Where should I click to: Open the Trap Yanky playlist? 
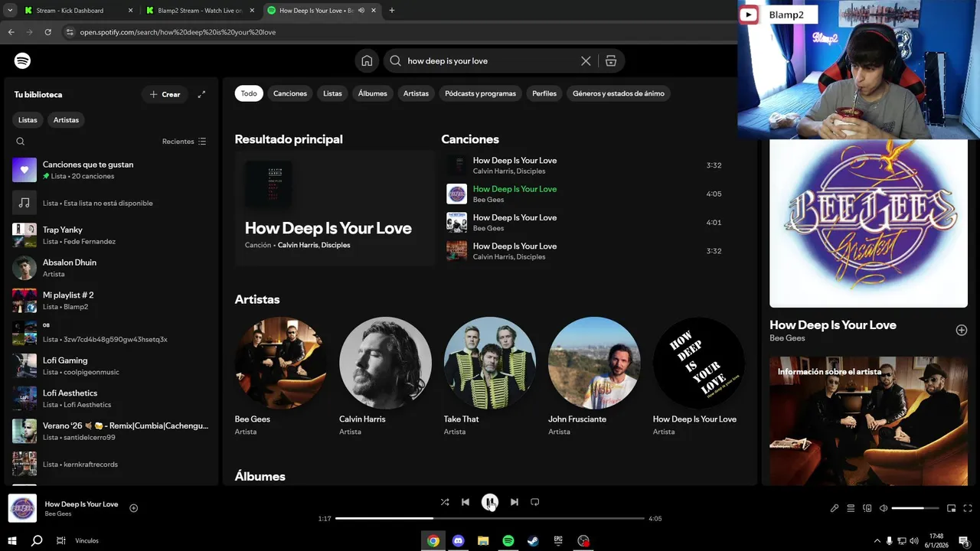coord(112,235)
